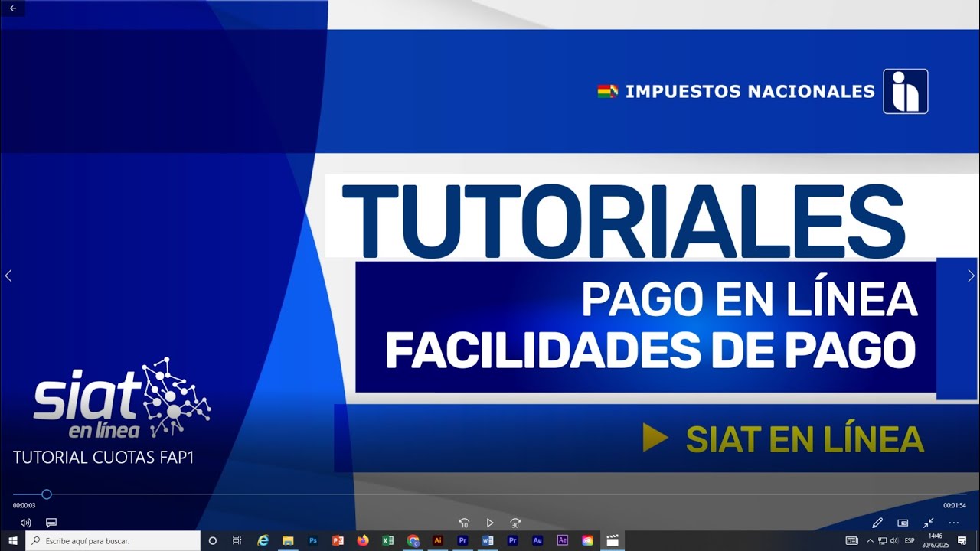Show previous item with left chevron

pos(8,275)
